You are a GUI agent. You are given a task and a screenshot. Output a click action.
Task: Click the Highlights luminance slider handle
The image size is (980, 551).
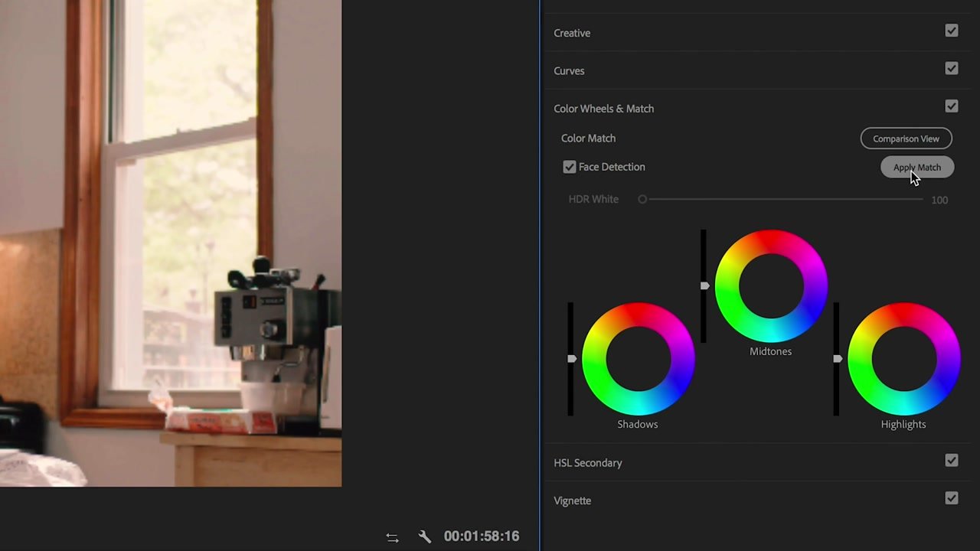(838, 358)
